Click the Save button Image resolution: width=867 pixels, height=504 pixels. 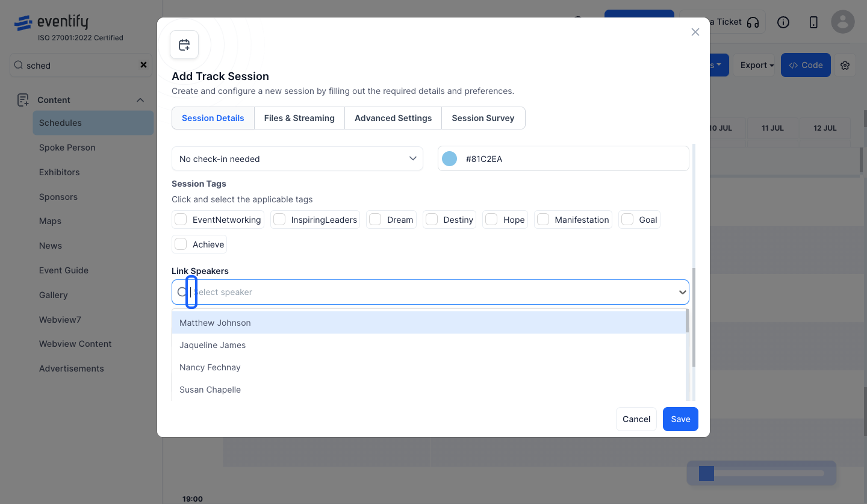680,419
